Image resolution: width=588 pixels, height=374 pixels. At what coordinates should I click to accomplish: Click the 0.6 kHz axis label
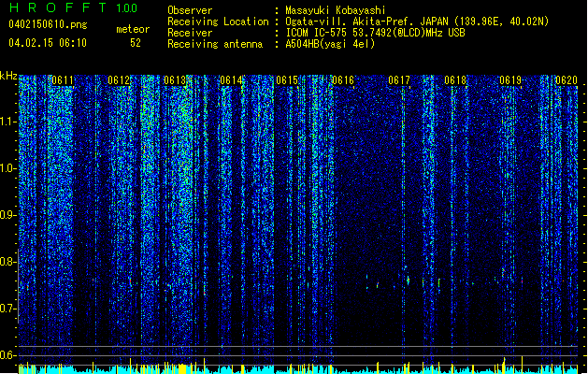(x=8, y=355)
